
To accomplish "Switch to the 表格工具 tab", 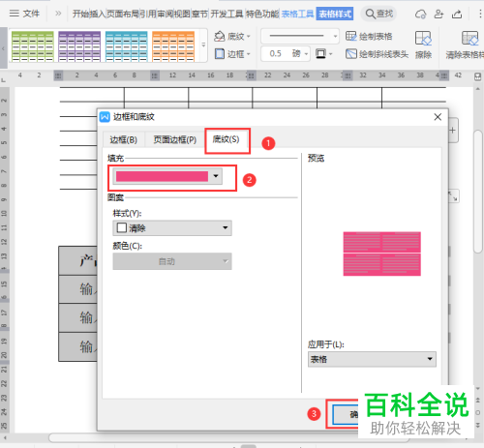I will click(x=297, y=14).
